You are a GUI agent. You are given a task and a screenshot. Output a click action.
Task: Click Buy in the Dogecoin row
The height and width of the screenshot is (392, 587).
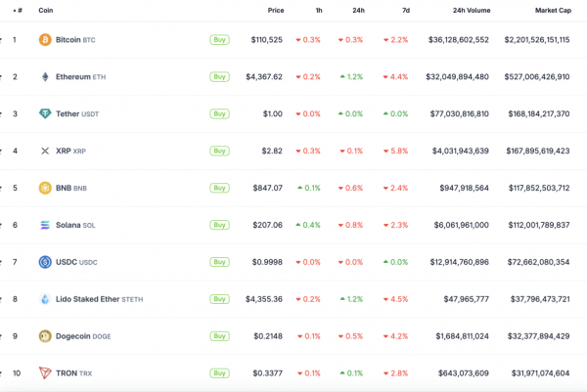click(x=219, y=336)
